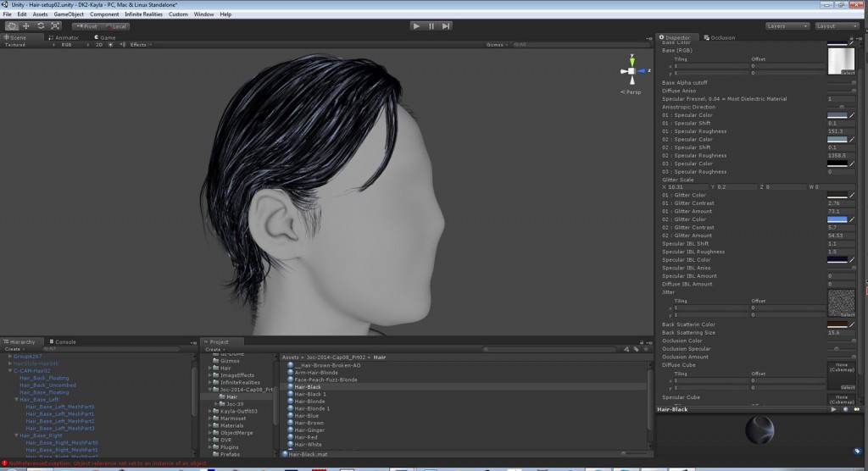Select the Scale tool in toolbar

[55, 26]
